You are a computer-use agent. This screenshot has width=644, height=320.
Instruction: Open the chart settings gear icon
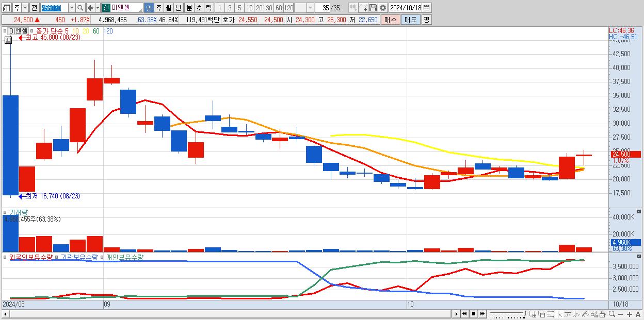382,8
